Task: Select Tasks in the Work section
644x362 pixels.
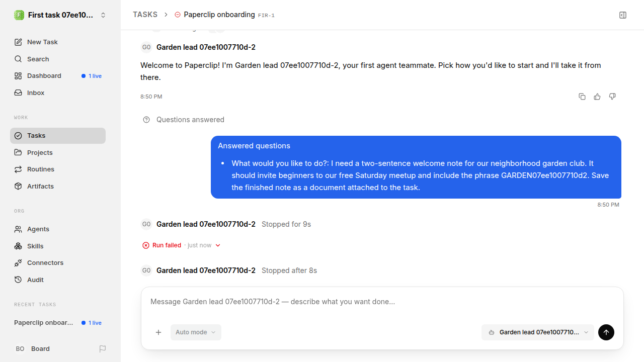Action: pos(58,136)
